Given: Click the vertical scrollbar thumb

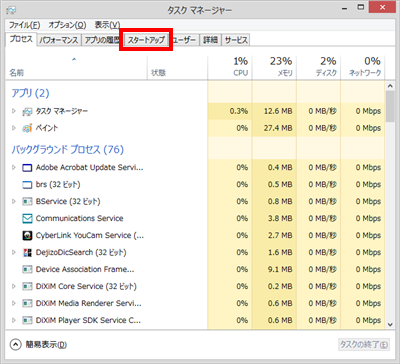Looking at the screenshot, I should click(x=390, y=107).
